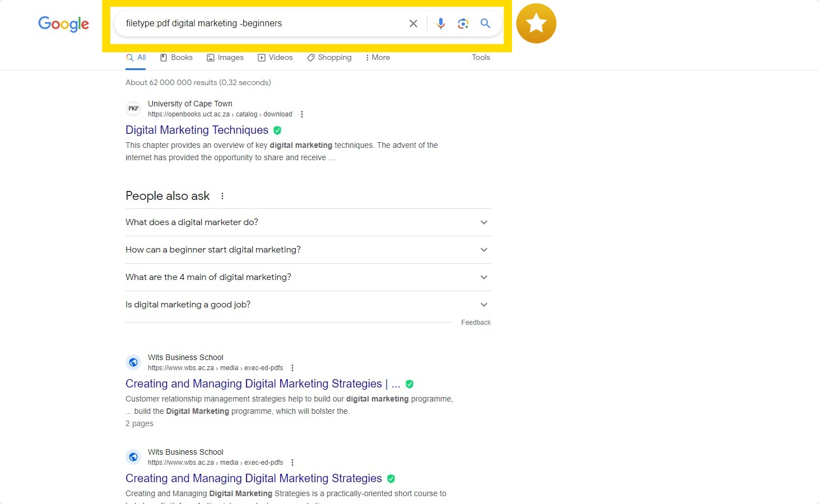Open options menu for second wbs.ac.za result
The height and width of the screenshot is (504, 819).
[292, 463]
